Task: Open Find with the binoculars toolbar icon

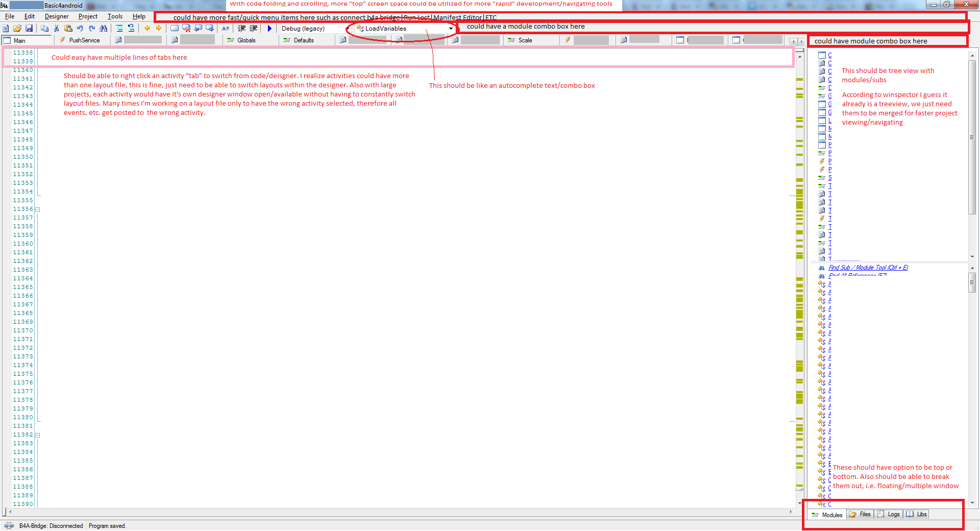Action: [104, 29]
